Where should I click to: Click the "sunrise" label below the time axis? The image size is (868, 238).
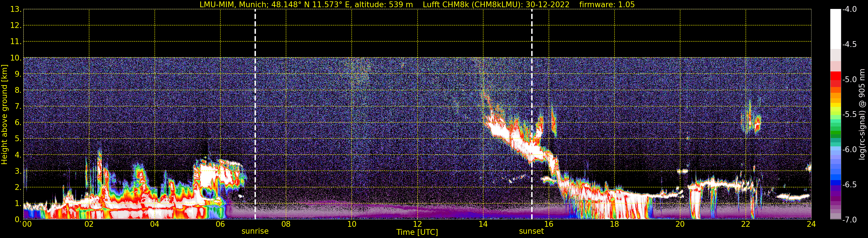coord(255,231)
